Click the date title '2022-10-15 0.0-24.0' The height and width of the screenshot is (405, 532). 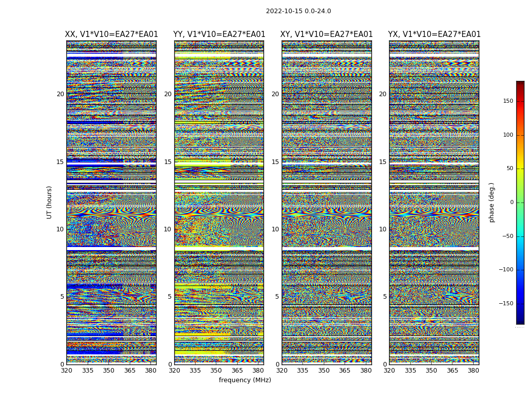point(298,11)
